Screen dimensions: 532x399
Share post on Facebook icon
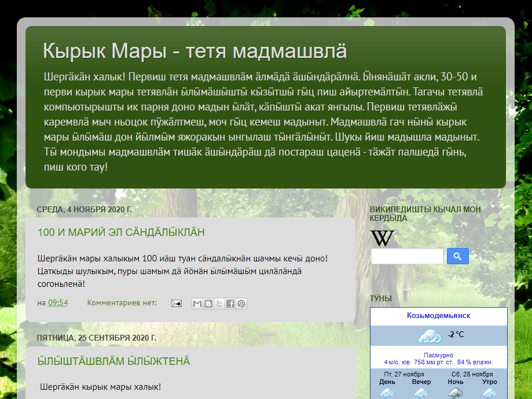click(x=230, y=303)
